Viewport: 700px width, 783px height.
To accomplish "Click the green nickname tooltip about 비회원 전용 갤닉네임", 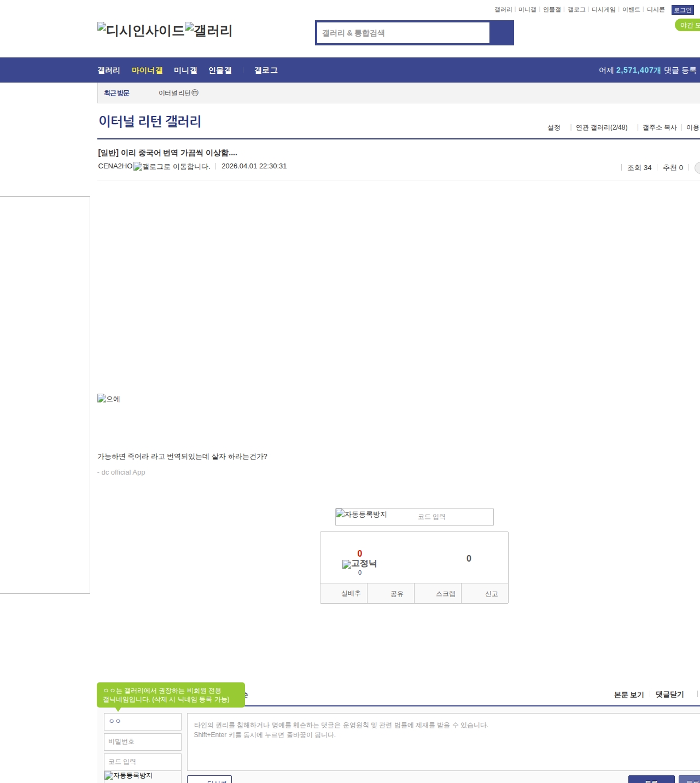I will pos(171,695).
